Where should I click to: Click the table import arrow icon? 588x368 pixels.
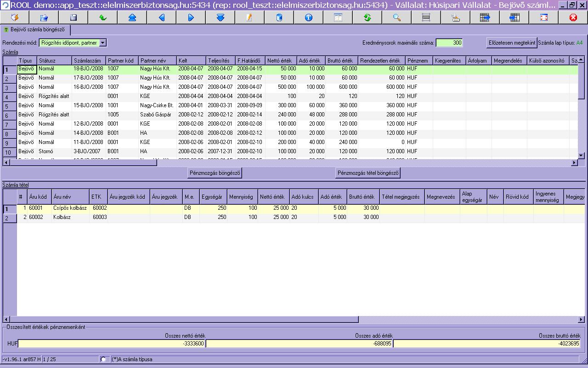(514, 17)
